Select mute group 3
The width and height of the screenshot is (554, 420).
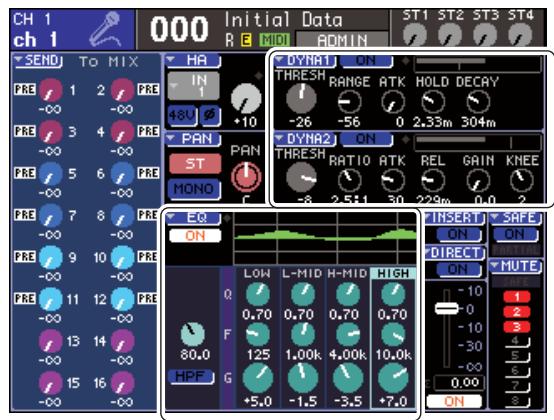pyautogui.click(x=517, y=327)
